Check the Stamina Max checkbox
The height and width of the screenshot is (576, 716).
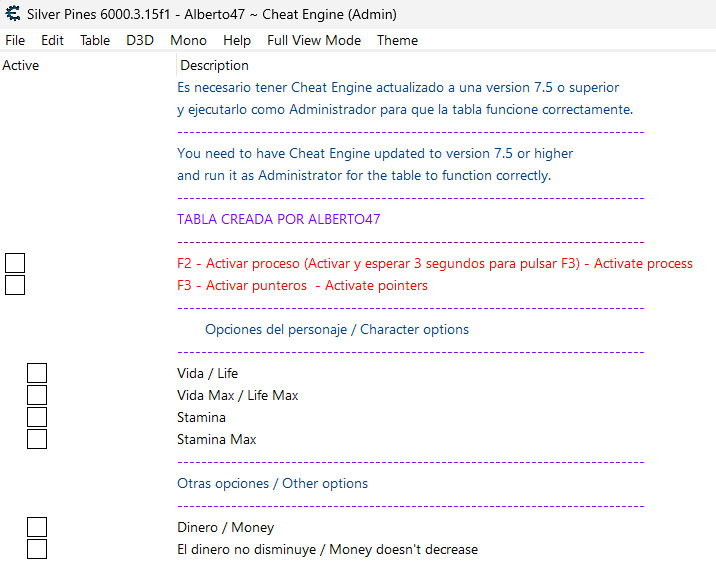click(37, 439)
